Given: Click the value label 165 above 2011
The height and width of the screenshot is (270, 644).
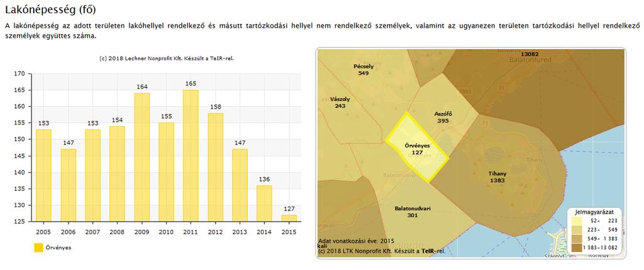Looking at the screenshot, I should tap(191, 84).
